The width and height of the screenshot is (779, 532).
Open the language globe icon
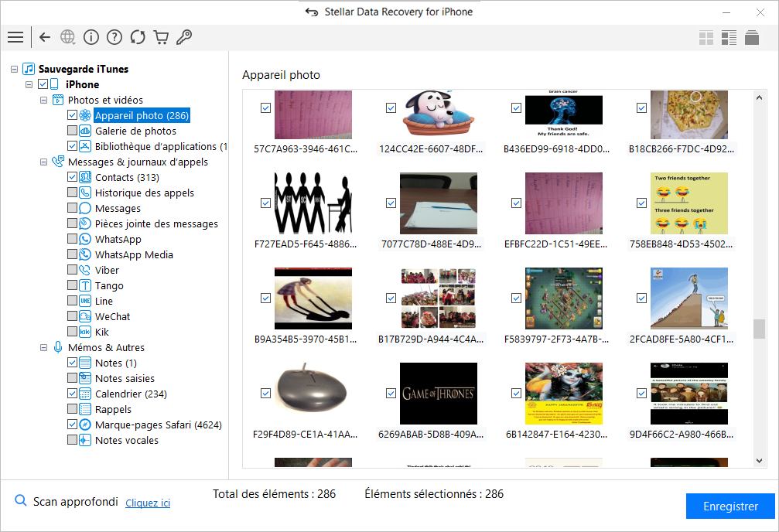point(67,37)
